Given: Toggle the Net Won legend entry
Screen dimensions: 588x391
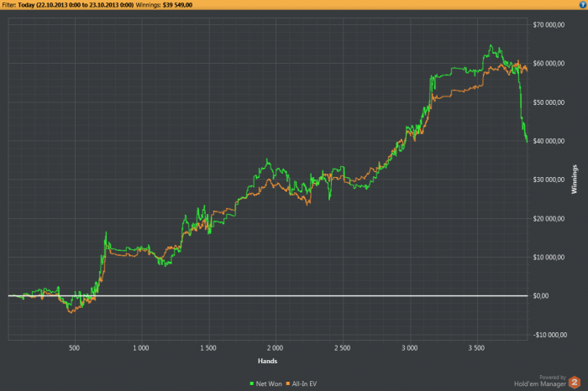Looking at the screenshot, I should coord(266,383).
